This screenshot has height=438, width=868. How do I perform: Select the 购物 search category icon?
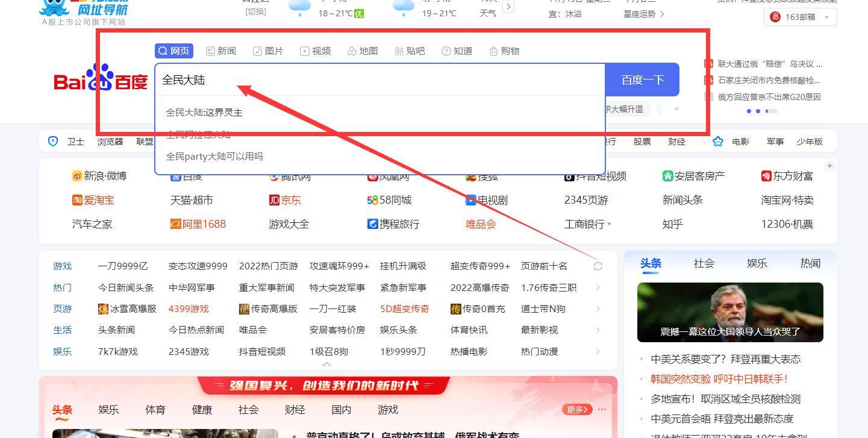(494, 51)
